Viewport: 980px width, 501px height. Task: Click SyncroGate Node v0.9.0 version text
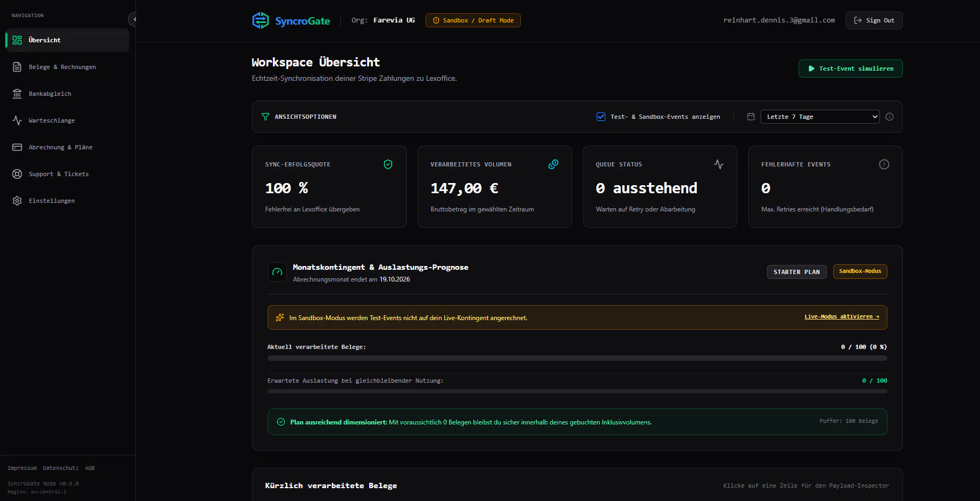pos(43,483)
